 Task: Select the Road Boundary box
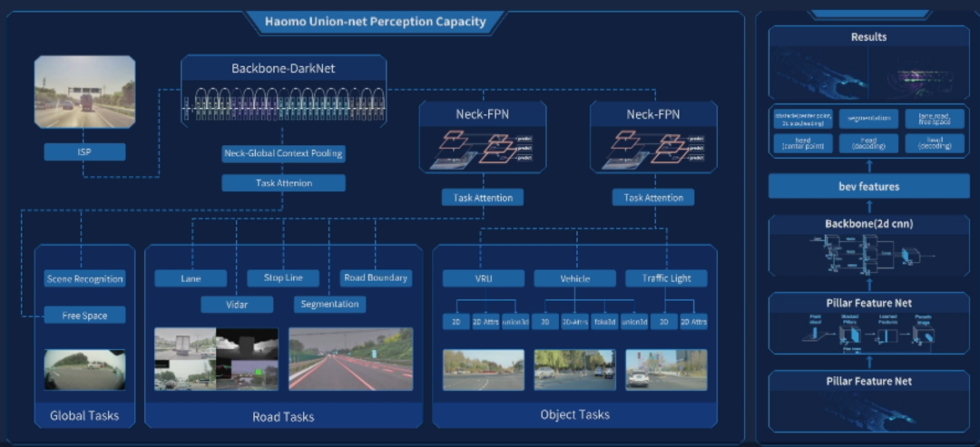[376, 277]
